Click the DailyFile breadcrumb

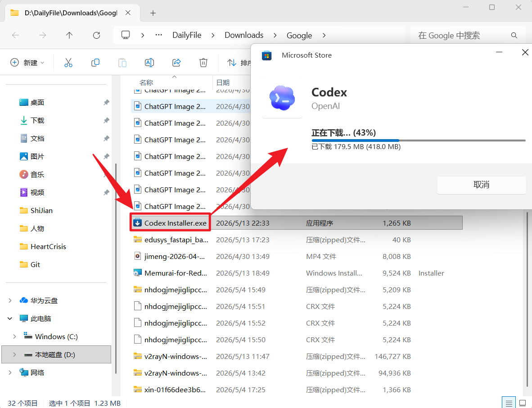187,35
